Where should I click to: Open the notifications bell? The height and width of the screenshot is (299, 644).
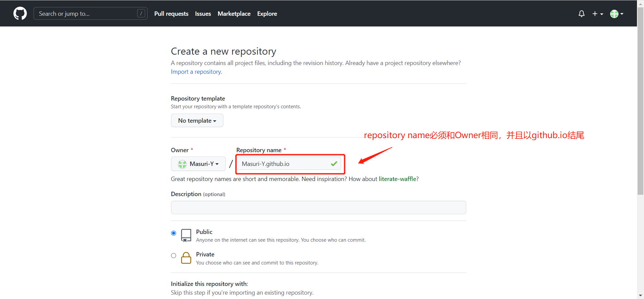click(582, 14)
